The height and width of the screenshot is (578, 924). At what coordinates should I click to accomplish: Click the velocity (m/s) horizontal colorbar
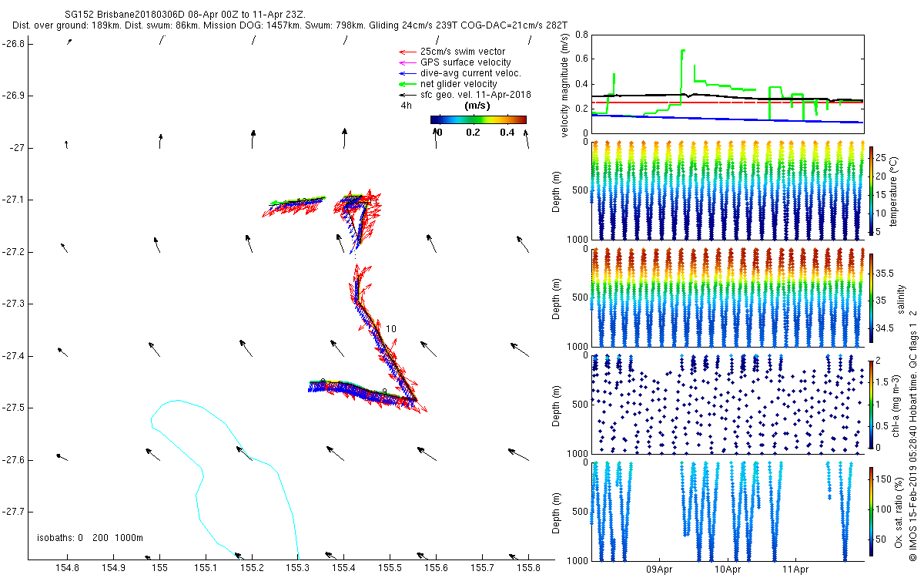tap(477, 119)
